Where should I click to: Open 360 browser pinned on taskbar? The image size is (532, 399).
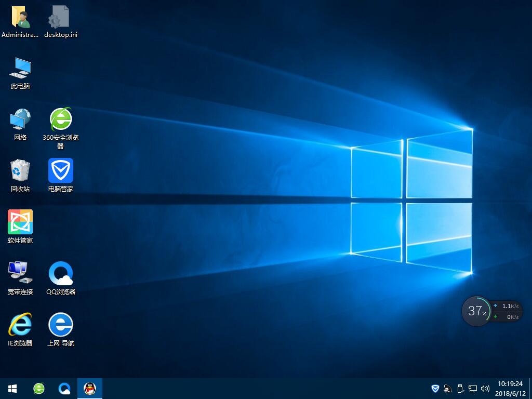coord(39,389)
